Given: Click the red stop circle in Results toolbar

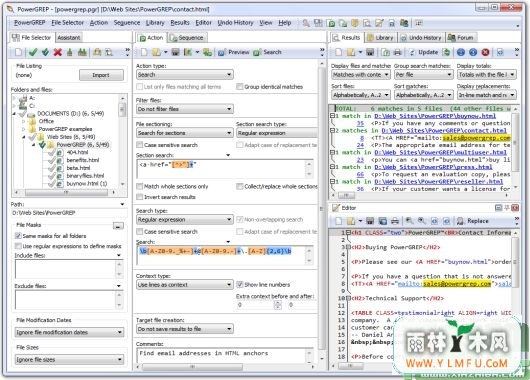Looking at the screenshot, I should (485, 52).
